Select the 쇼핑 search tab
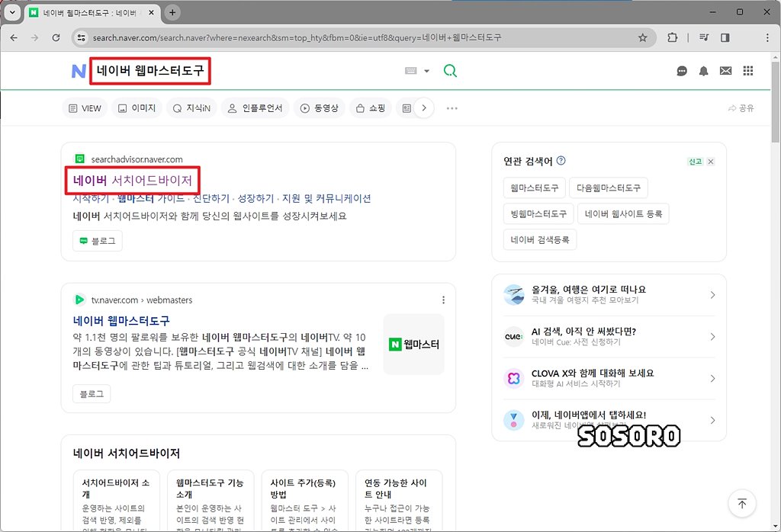The image size is (781, 532). click(371, 108)
